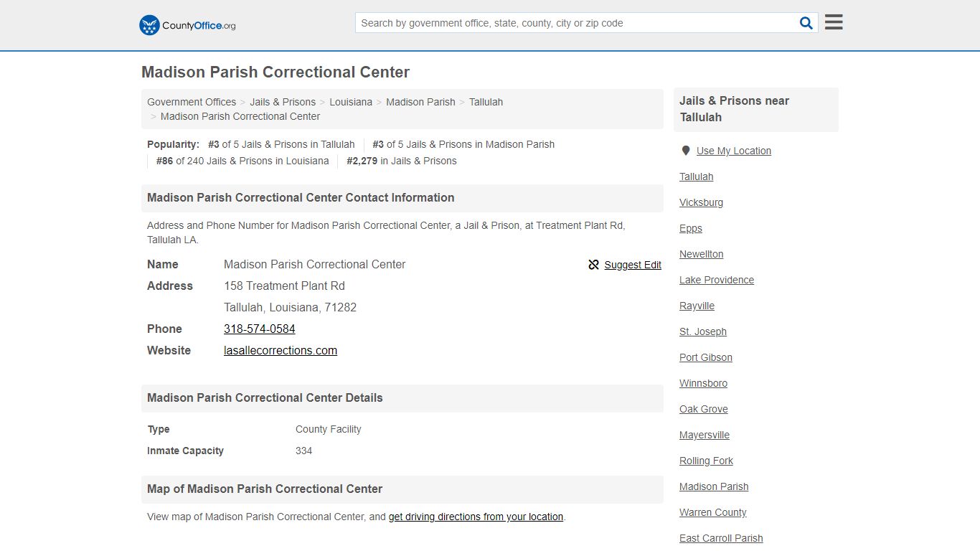Select the #3 of 5 in Tallulah popularity ranking
Screen dimensions: 980x551
pyautogui.click(x=281, y=144)
